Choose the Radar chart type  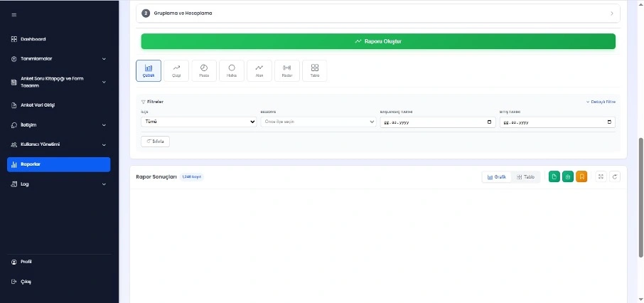286,70
